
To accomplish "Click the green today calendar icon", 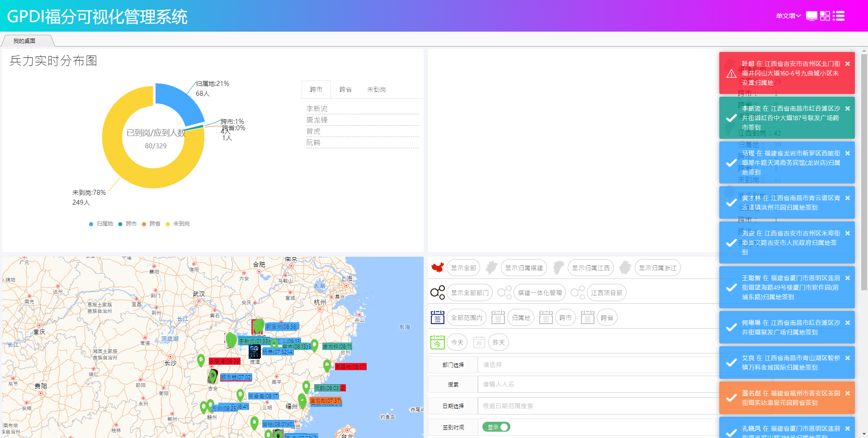I will pos(437,342).
